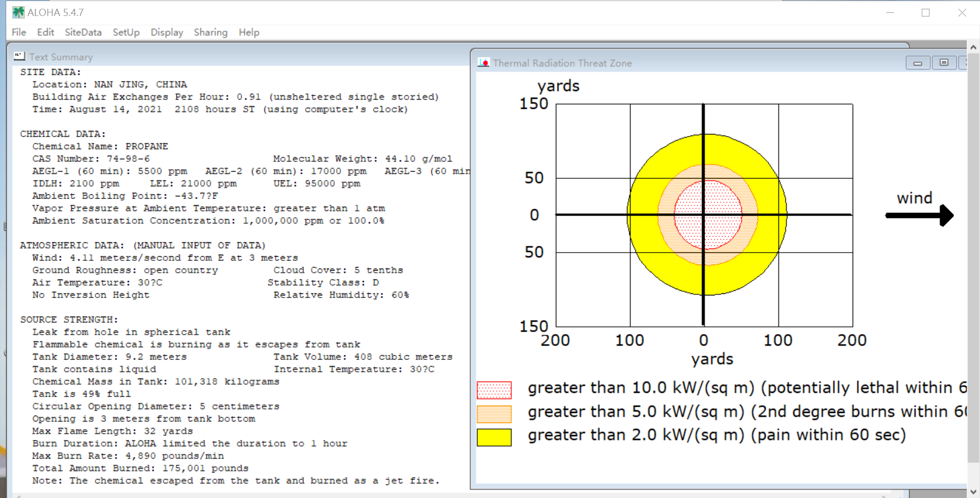The image size is (980, 498).
Task: Maximize the ALOHA main window
Action: point(926,12)
